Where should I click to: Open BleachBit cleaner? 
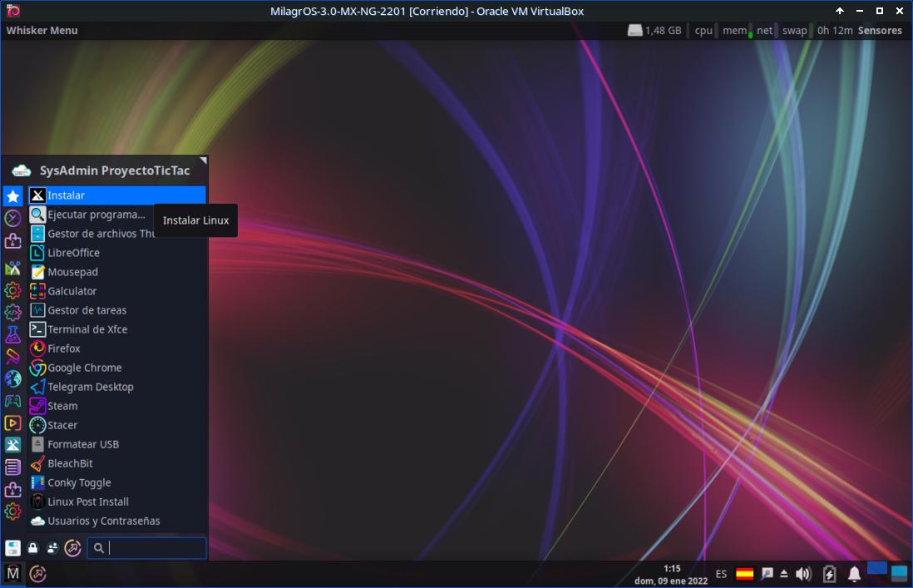point(70,463)
